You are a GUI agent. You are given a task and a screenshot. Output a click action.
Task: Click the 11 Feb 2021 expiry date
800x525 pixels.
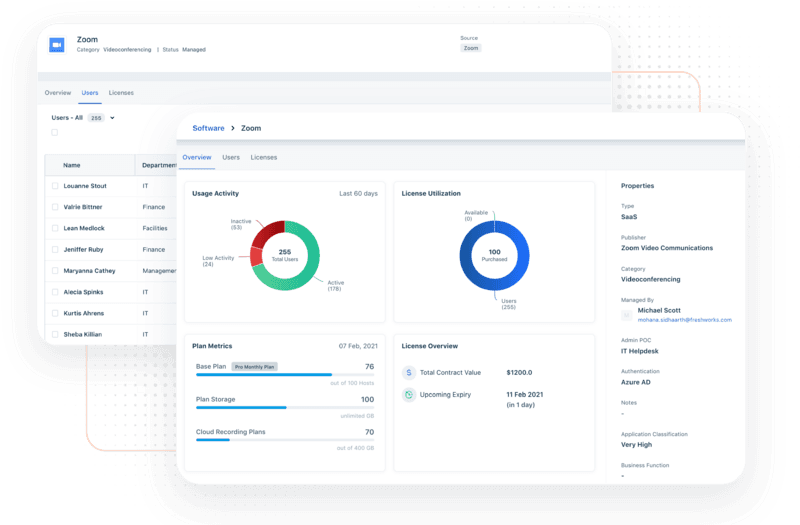click(x=524, y=395)
